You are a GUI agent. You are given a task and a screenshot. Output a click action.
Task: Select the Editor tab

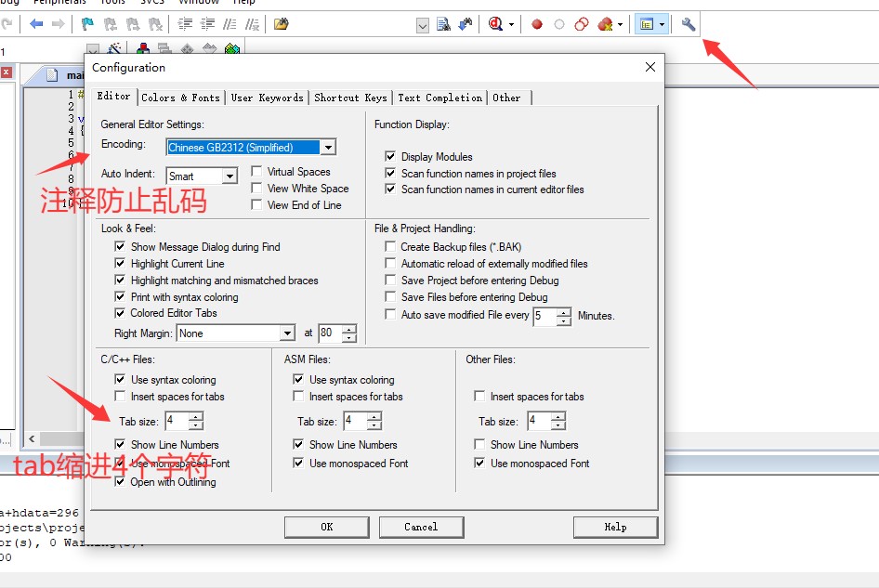(x=113, y=96)
